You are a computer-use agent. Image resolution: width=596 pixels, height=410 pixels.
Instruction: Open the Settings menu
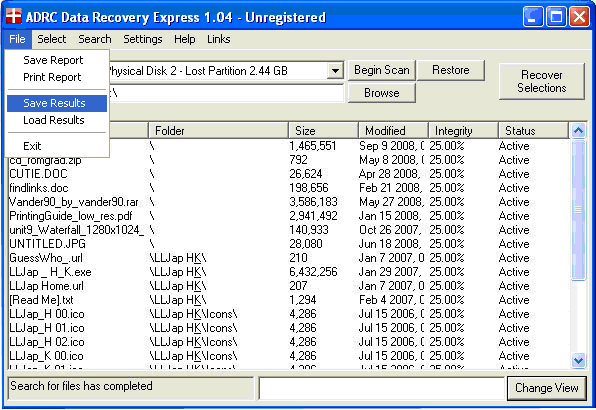[143, 39]
